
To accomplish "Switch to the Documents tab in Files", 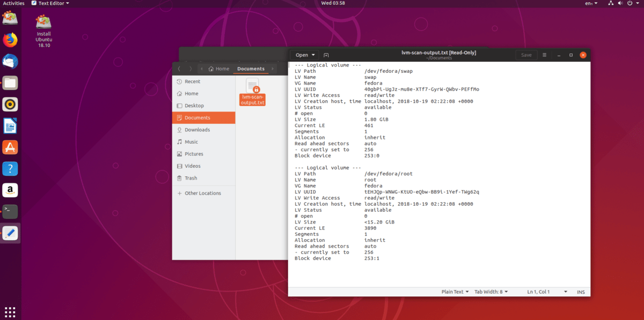I will point(251,69).
